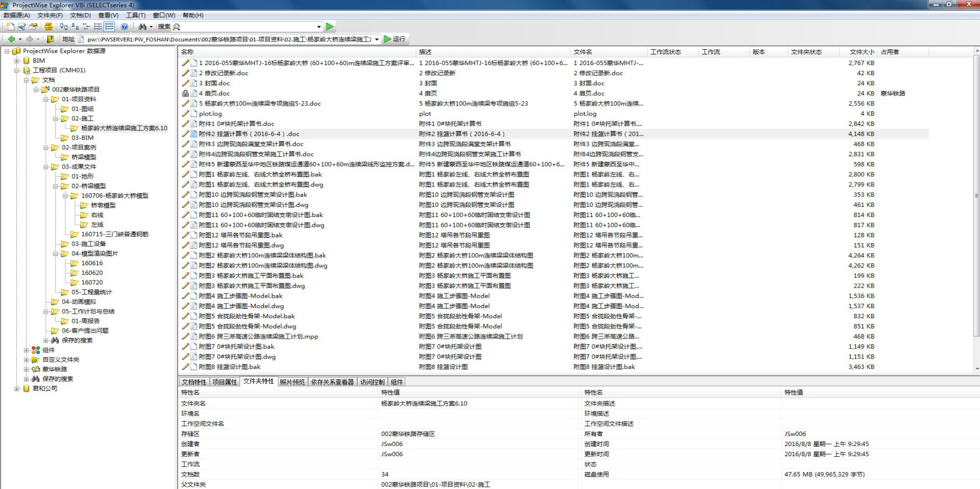Switch to small icons view
Screen dimensions: 980x489
click(x=75, y=27)
